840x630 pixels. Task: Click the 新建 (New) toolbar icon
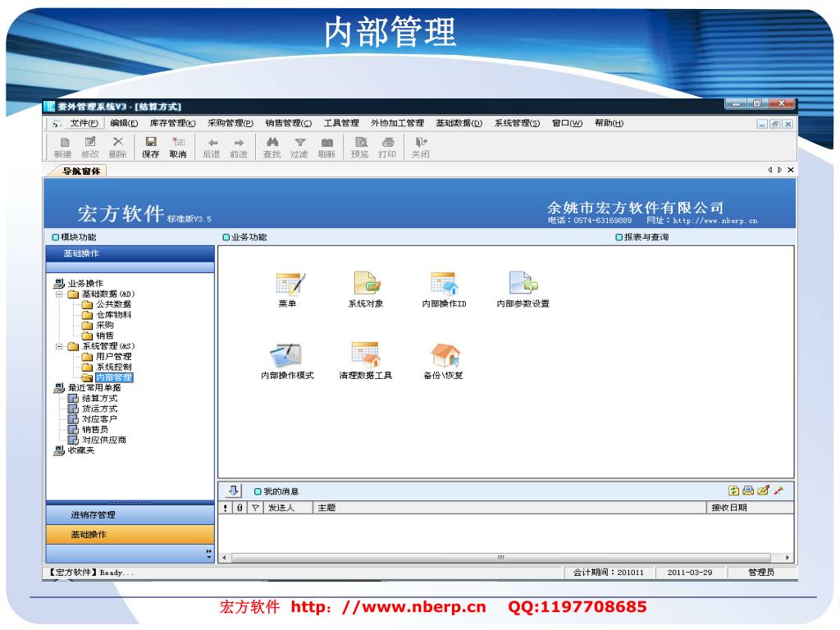coord(64,147)
